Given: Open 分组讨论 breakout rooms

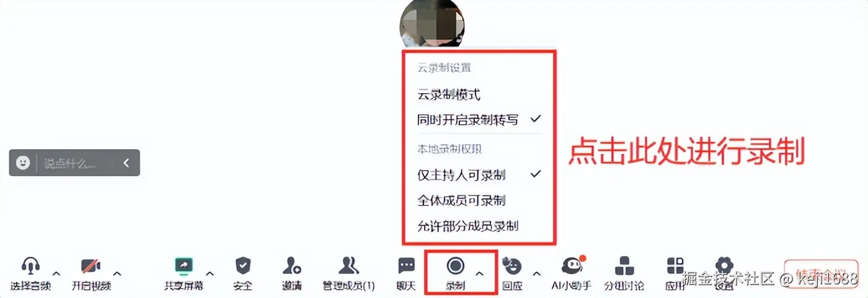Looking at the screenshot, I should pos(624,266).
